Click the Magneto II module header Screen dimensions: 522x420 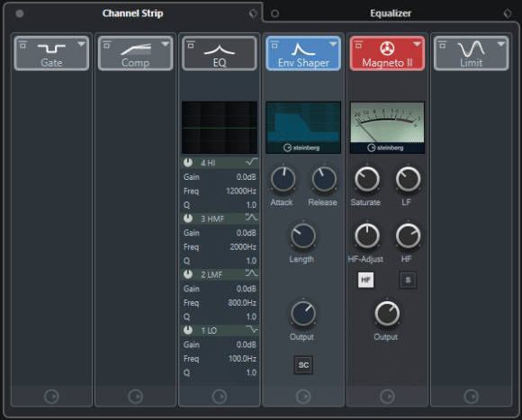[387, 54]
